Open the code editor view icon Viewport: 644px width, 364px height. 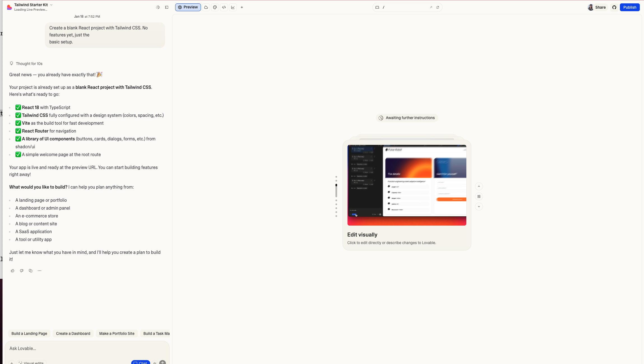(224, 7)
